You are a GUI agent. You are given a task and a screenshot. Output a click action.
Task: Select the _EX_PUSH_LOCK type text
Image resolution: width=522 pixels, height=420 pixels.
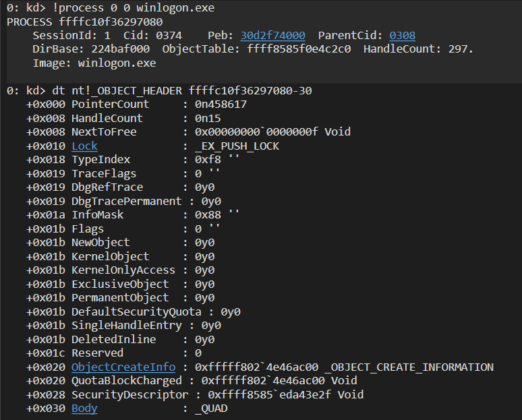[237, 146]
